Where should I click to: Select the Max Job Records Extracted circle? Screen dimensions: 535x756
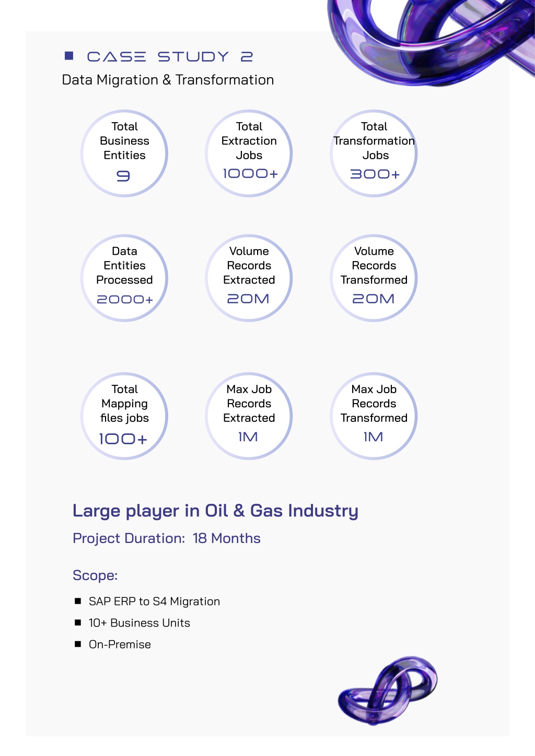coord(249,416)
